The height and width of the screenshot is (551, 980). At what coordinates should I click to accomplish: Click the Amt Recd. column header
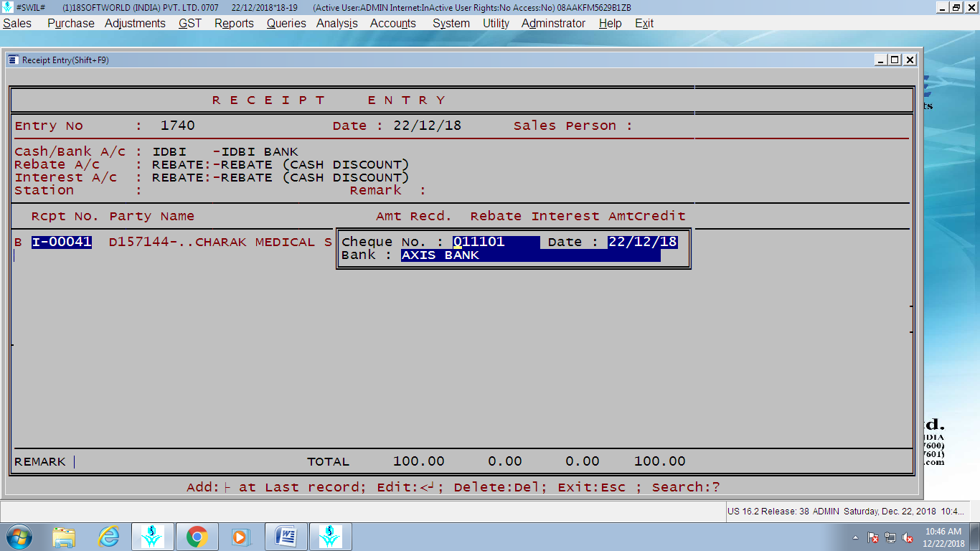pos(414,216)
